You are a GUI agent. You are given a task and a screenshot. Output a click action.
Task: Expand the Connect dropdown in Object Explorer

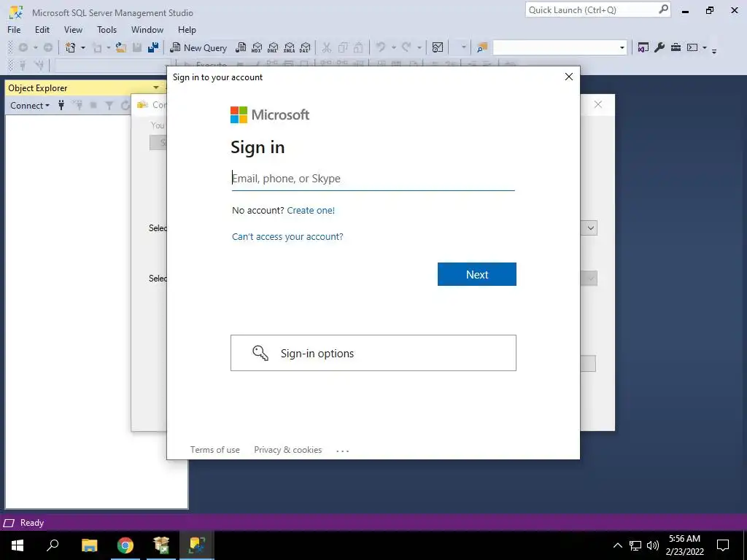click(x=29, y=105)
